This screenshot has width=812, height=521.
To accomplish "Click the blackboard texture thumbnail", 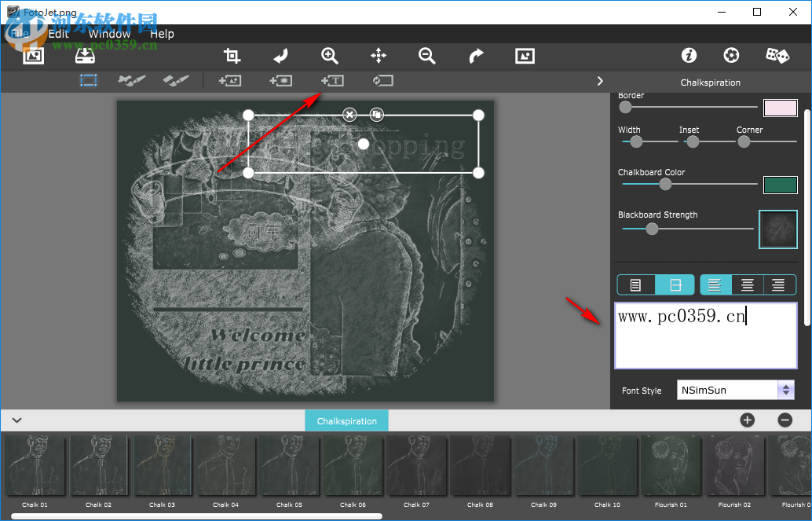I will [x=777, y=229].
